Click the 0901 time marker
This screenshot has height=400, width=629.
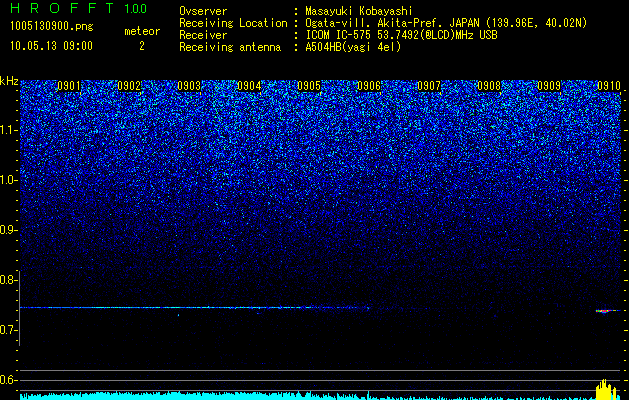(x=69, y=86)
